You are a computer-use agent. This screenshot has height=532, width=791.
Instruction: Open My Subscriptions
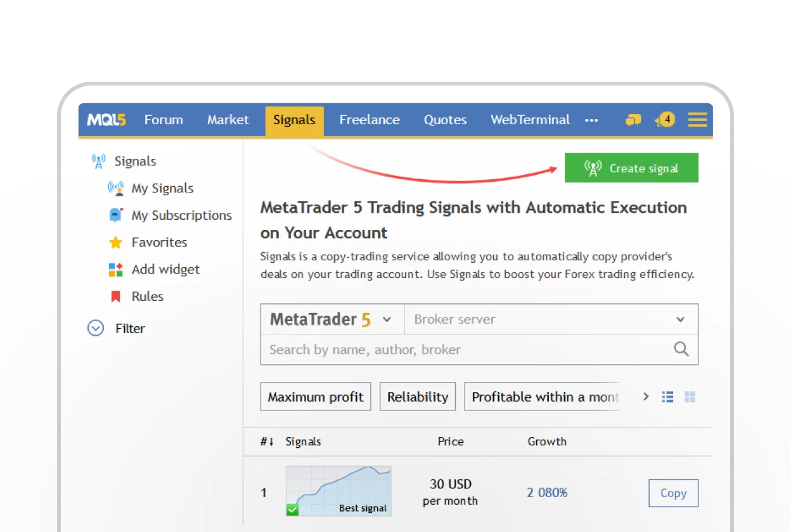(x=182, y=215)
